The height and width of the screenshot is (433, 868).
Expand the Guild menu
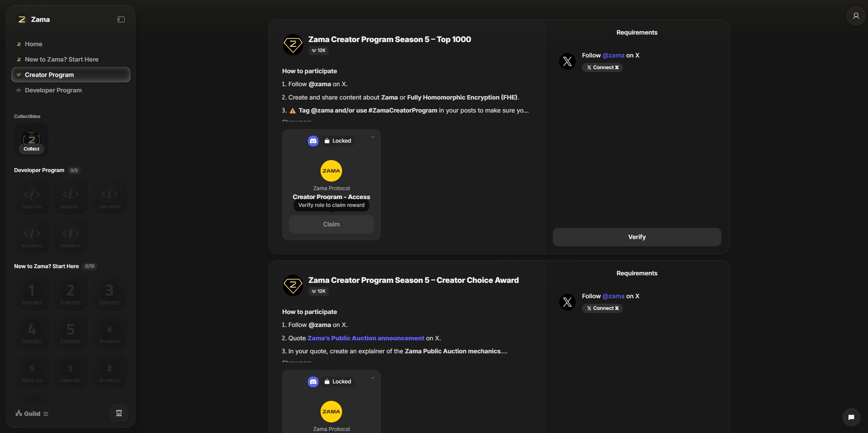(x=46, y=414)
